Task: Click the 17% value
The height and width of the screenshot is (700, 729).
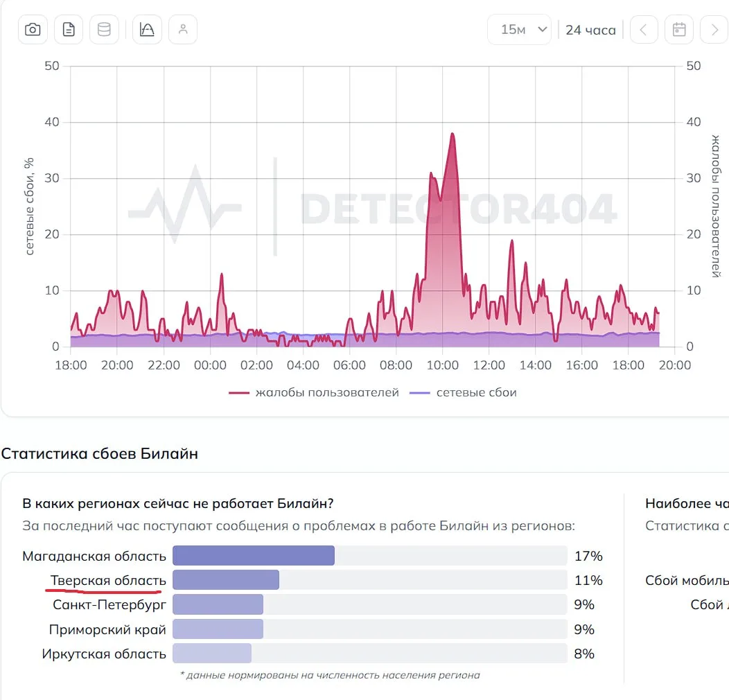Action: coord(588,556)
